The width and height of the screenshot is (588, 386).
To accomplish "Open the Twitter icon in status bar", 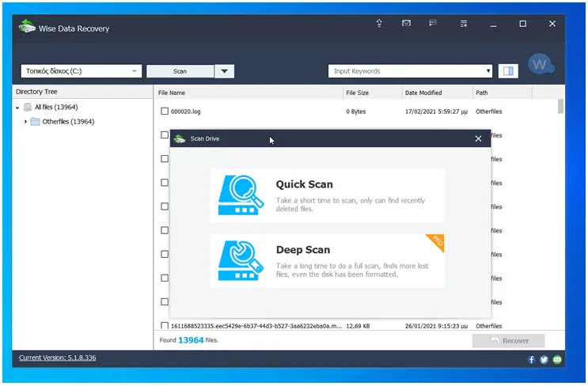I will (x=544, y=360).
